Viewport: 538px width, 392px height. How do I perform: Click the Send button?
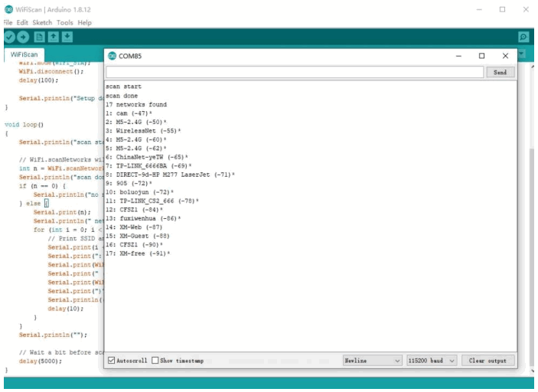tap(500, 72)
